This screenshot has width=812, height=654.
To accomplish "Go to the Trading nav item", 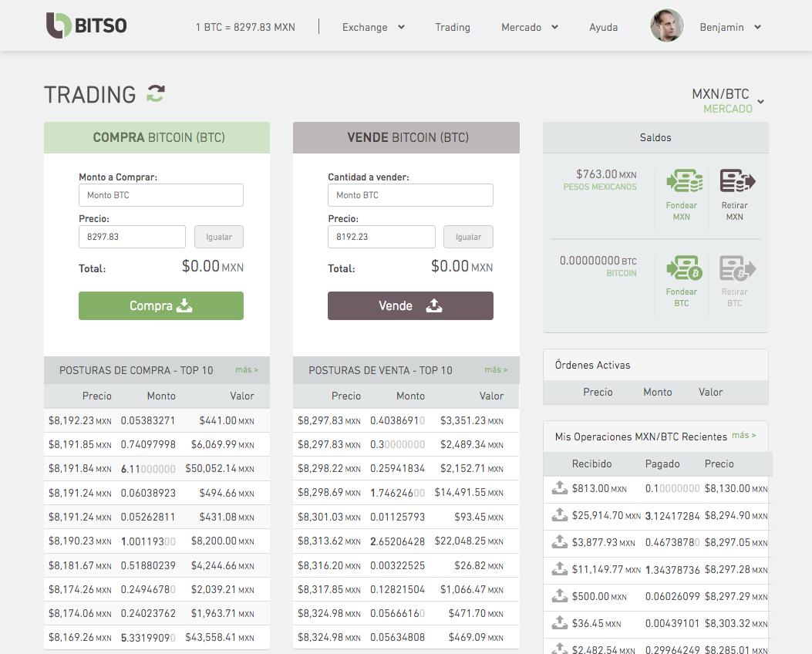I will click(x=452, y=27).
